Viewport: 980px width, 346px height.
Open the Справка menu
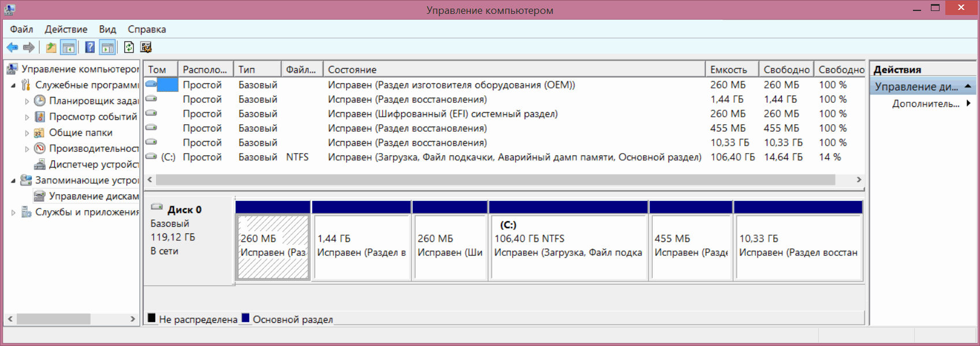147,29
